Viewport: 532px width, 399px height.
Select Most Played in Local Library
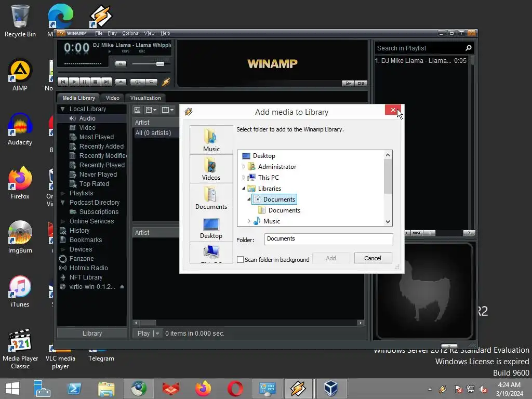[x=96, y=137]
